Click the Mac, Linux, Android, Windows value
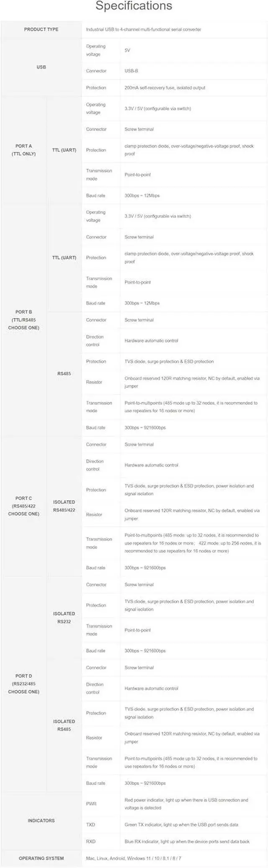 pos(134,858)
